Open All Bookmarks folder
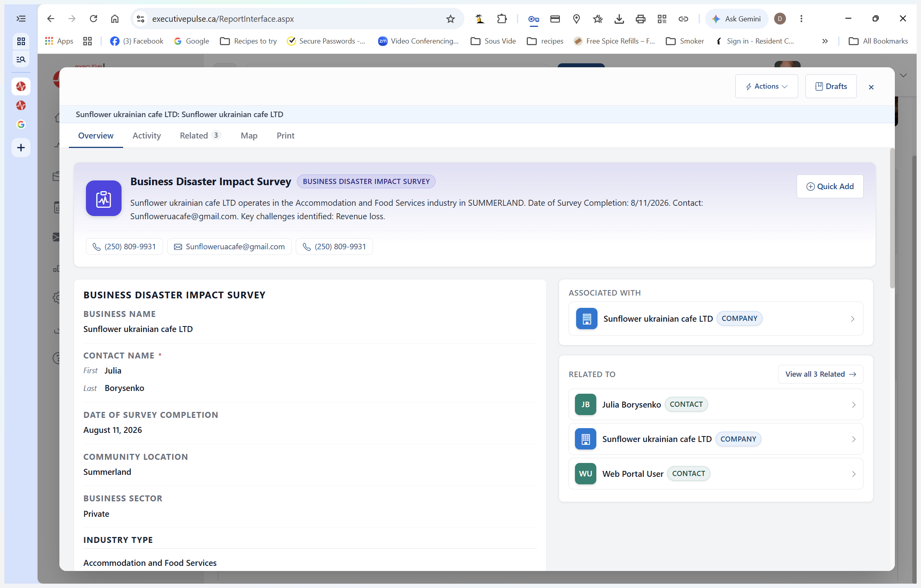The width and height of the screenshot is (921, 588). pyautogui.click(x=878, y=41)
